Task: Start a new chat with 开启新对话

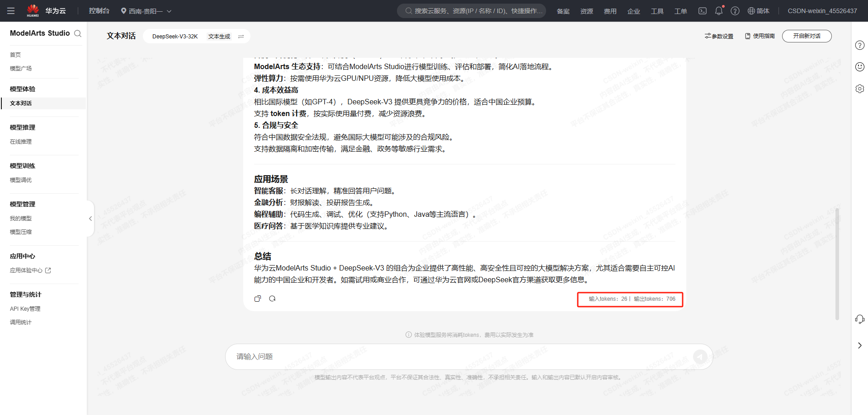Action: [807, 36]
